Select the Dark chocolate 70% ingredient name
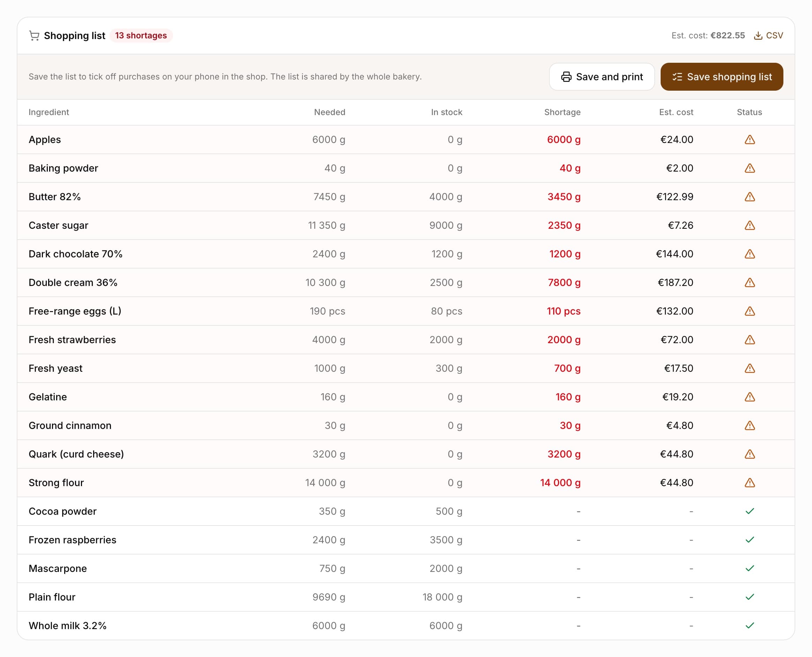 coord(75,254)
